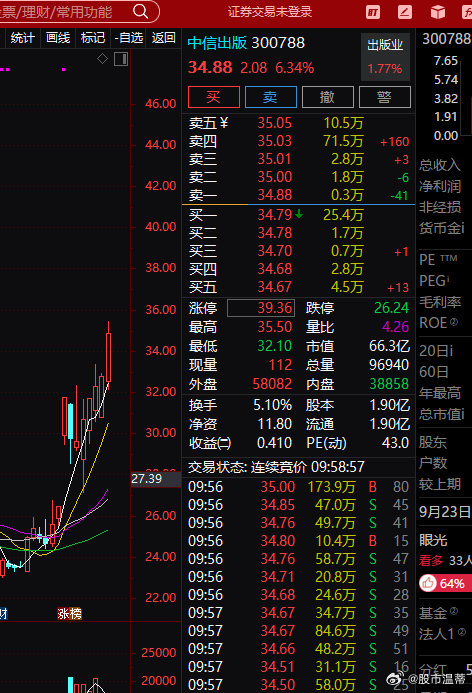Image resolution: width=472 pixels, height=693 pixels.
Task: Click the 9月23日 date entry
Action: (x=445, y=512)
